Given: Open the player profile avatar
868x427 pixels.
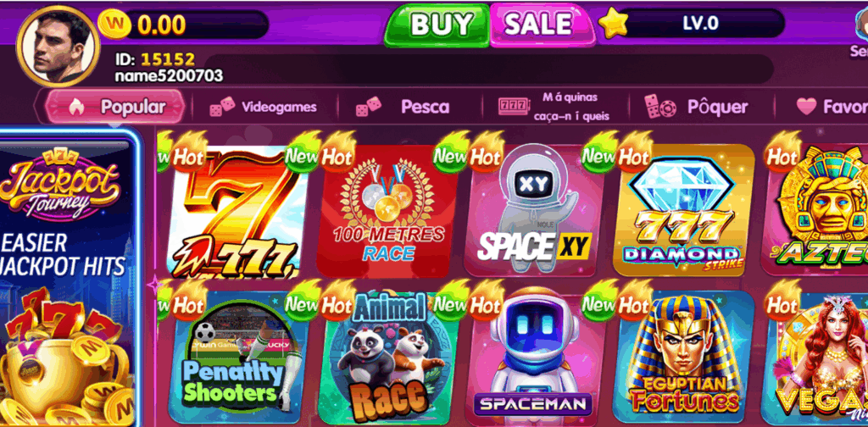Looking at the screenshot, I should [x=58, y=47].
